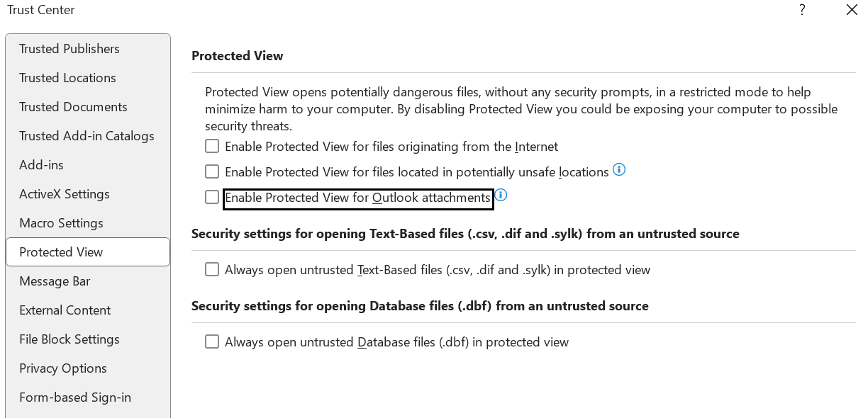868x418 pixels.
Task: Select Trusted Add-in Catalogs
Action: point(88,136)
